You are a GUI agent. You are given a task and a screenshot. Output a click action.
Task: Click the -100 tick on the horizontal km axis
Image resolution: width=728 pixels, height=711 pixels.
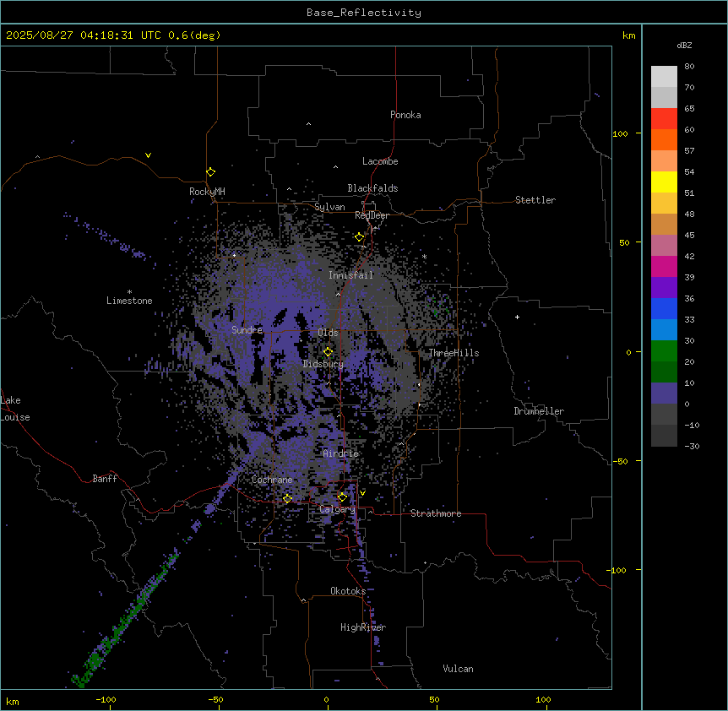(106, 699)
